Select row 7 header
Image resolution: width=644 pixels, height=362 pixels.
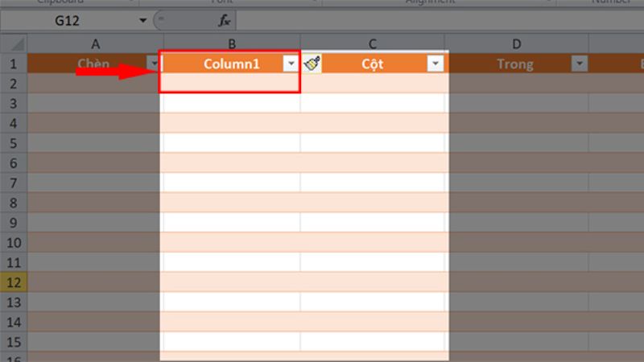pyautogui.click(x=14, y=183)
